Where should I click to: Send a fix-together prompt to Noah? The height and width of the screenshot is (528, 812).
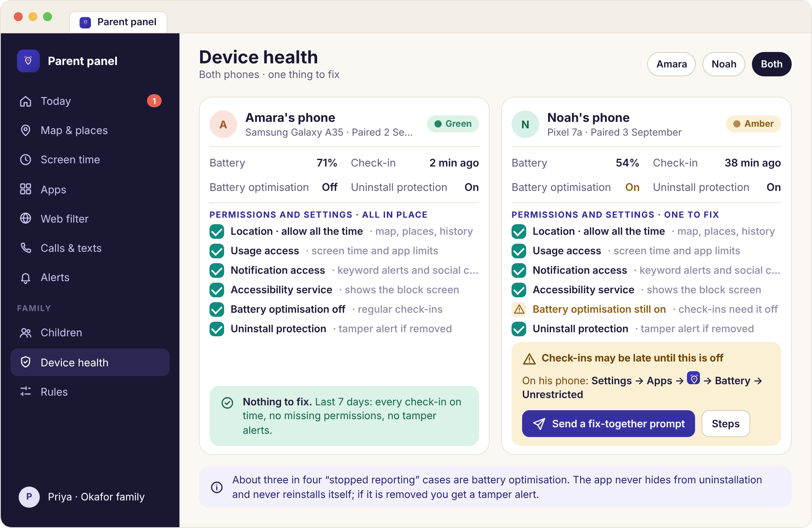(x=609, y=424)
